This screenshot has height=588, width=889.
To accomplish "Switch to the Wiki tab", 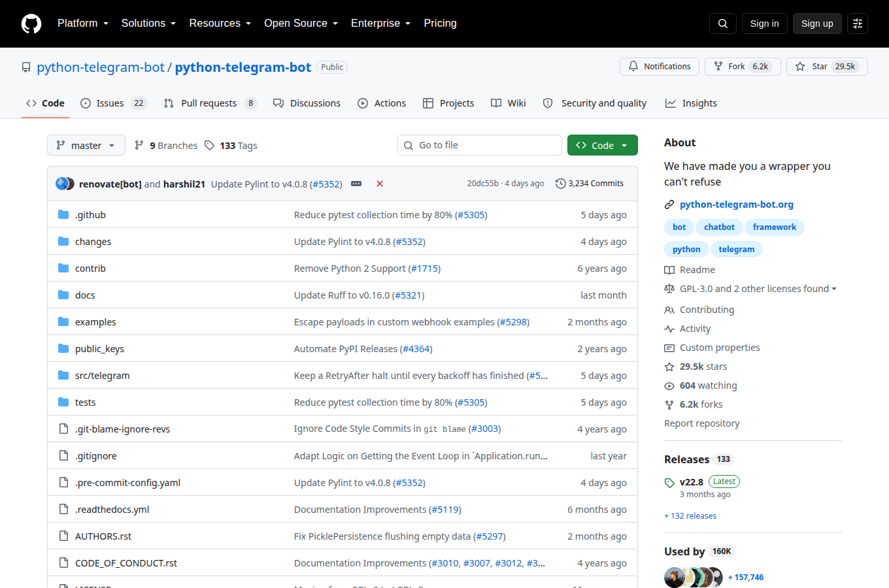I will click(509, 103).
